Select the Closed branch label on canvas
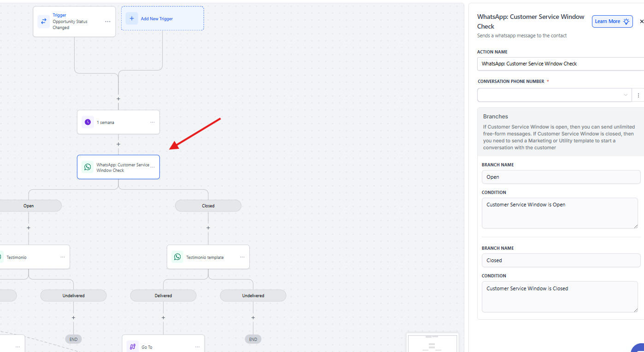The width and height of the screenshot is (644, 352). pos(208,206)
